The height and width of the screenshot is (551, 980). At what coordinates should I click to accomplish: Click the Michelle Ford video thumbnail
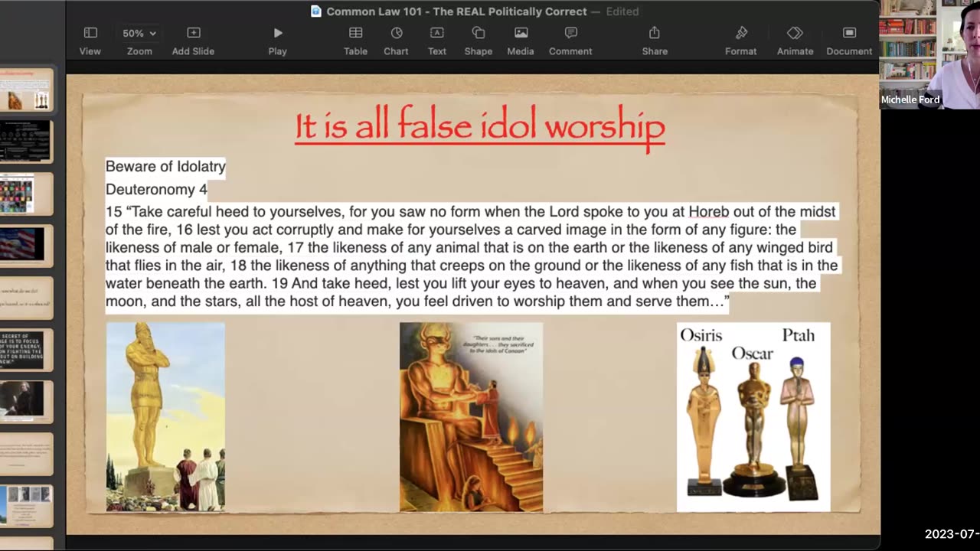point(929,54)
